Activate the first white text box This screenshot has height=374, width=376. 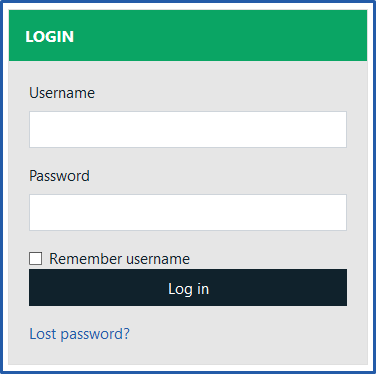coord(188,129)
